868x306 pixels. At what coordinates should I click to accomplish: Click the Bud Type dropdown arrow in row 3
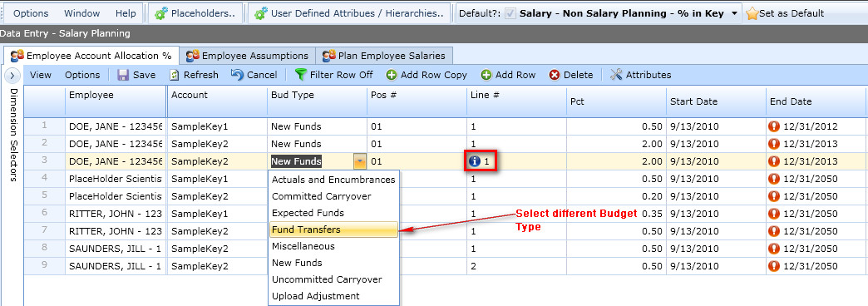click(360, 161)
